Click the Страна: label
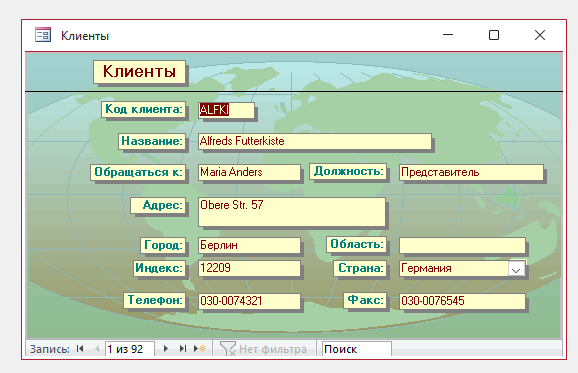 [360, 268]
